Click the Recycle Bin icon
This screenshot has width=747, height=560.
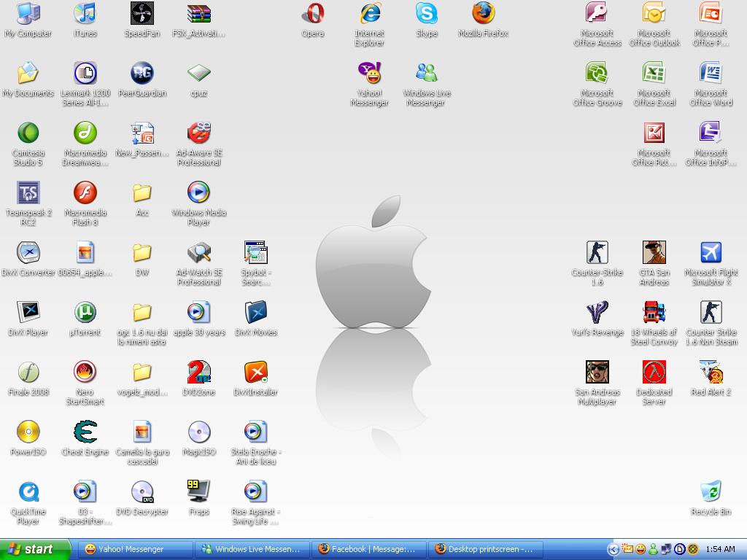click(711, 492)
